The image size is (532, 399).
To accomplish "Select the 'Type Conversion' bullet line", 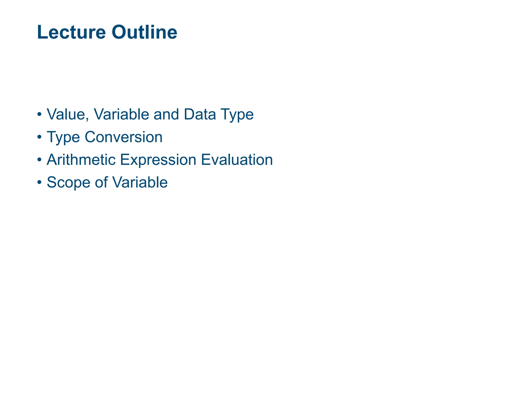I will coord(104,137).
